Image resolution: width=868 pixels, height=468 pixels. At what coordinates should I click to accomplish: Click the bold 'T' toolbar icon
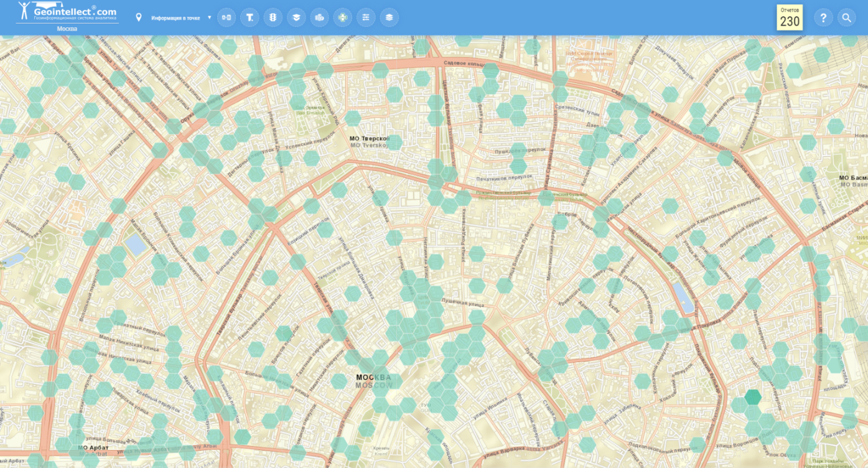click(x=250, y=17)
